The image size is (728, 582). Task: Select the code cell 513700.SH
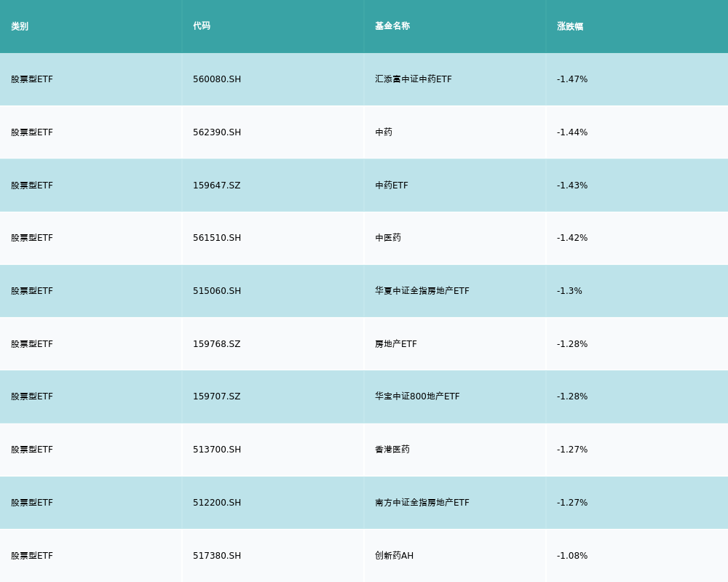pos(217,450)
